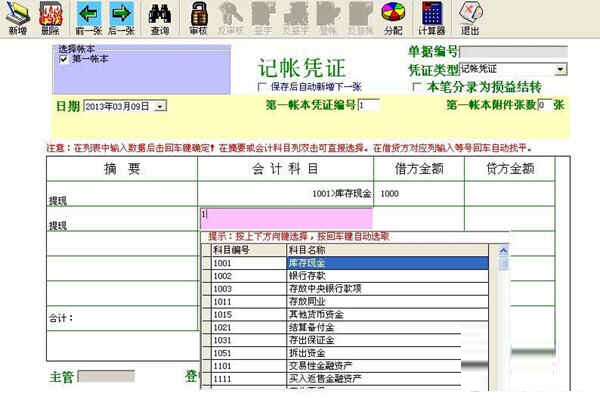Open the 凭证类型 dropdown arrow
The height and width of the screenshot is (406, 600).
click(560, 69)
